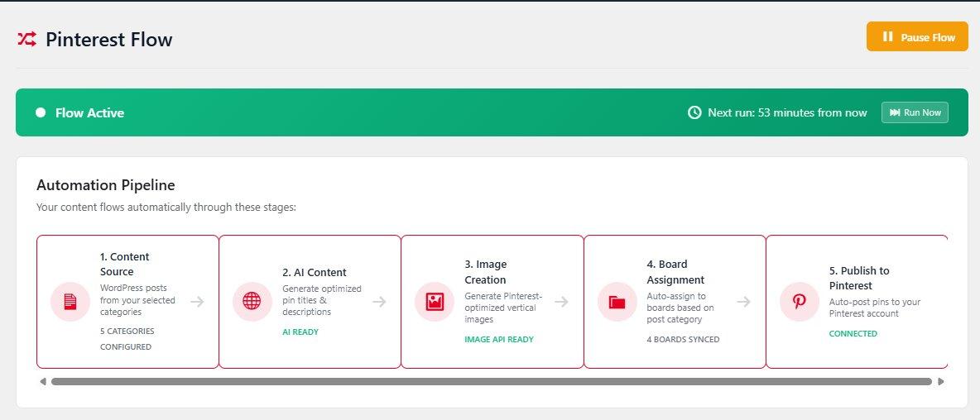Click the arrow after AI Content stage
This screenshot has height=420, width=980.
coord(379,302)
